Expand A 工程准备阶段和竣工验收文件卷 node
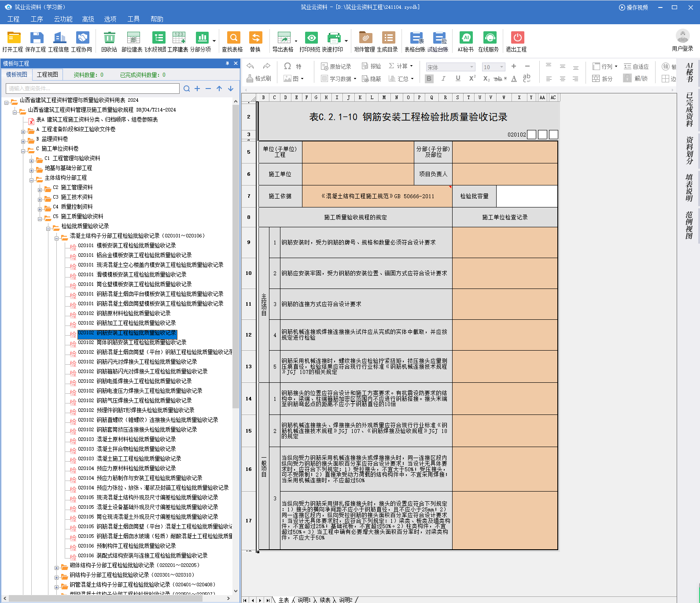The image size is (700, 603). point(23,131)
